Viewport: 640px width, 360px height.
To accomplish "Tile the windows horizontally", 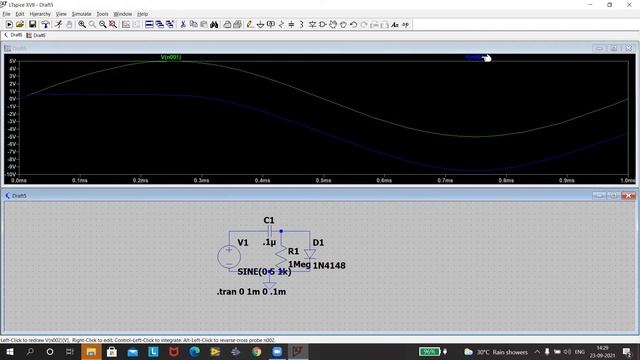I will click(x=149, y=24).
